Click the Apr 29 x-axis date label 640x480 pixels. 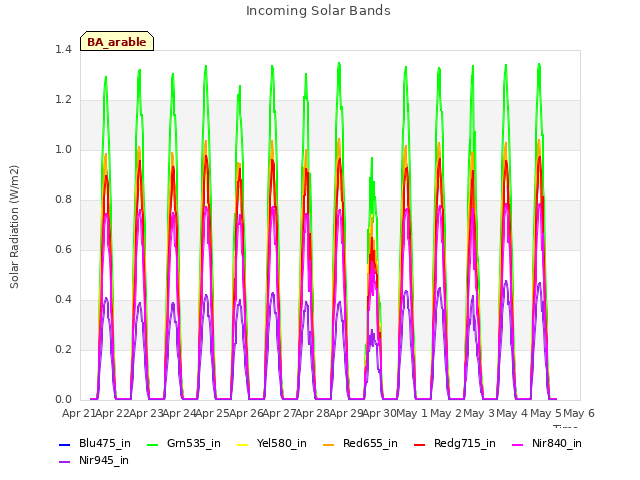pyautogui.click(x=346, y=413)
